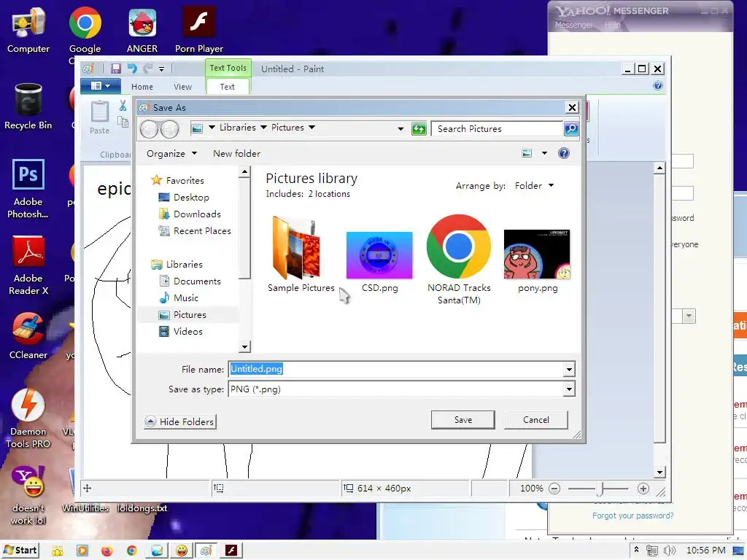This screenshot has width=747, height=560.
Task: Click Forgot your password link in Yahoo Messenger
Action: tap(632, 516)
